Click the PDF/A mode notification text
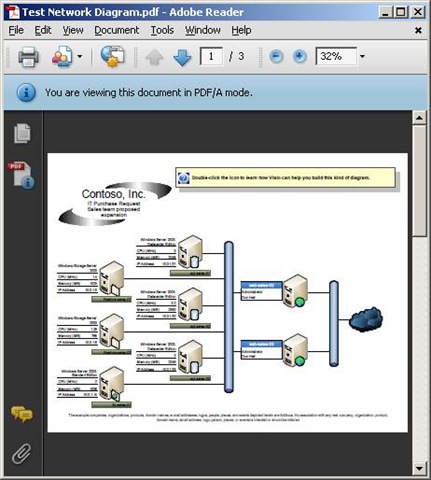 tap(149, 92)
